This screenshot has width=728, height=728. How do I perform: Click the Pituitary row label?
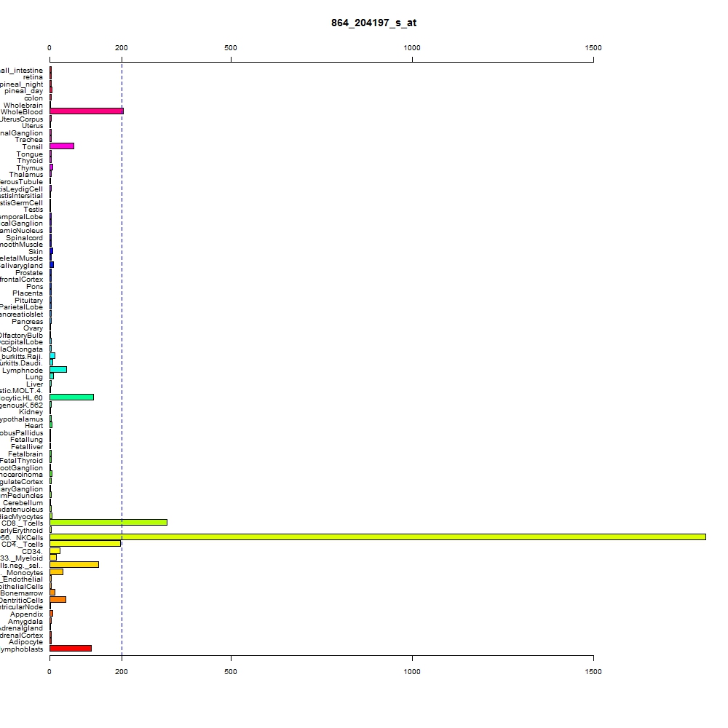pyautogui.click(x=29, y=301)
